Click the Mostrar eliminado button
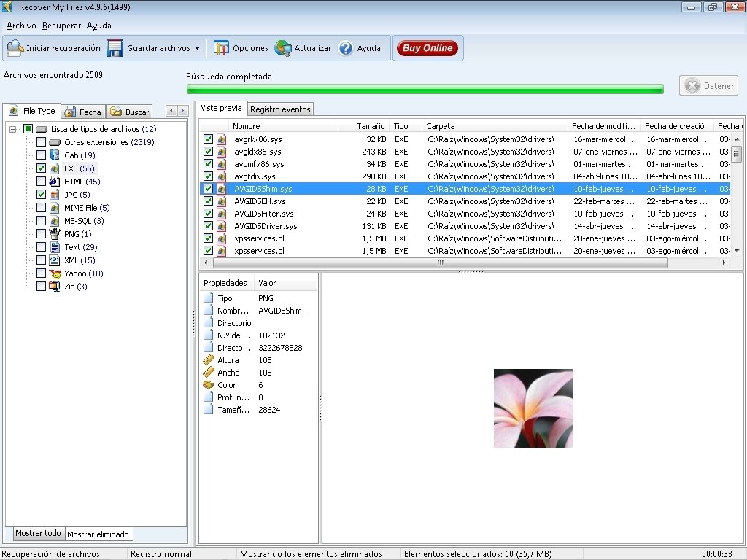Screen dimensions: 747x560 click(x=98, y=534)
